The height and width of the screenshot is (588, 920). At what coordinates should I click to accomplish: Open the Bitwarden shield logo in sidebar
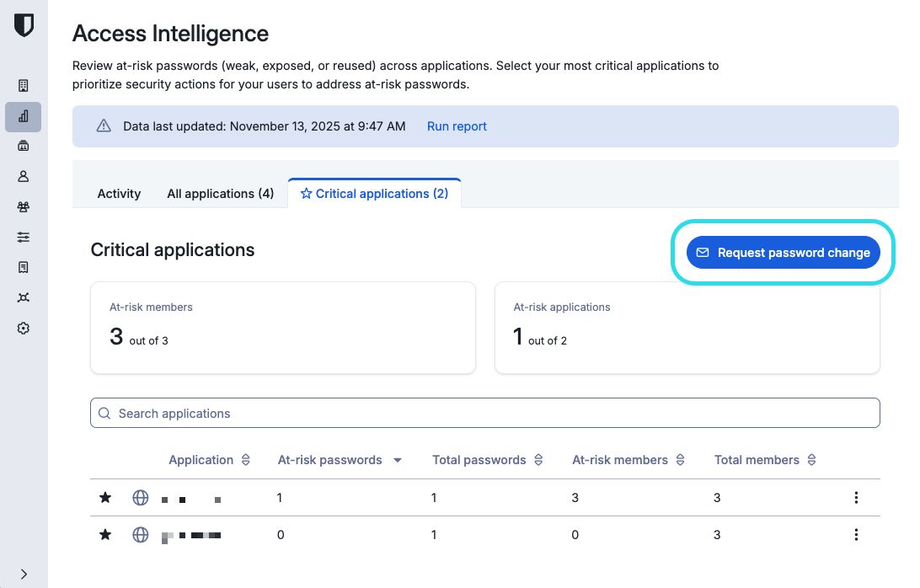click(x=24, y=24)
